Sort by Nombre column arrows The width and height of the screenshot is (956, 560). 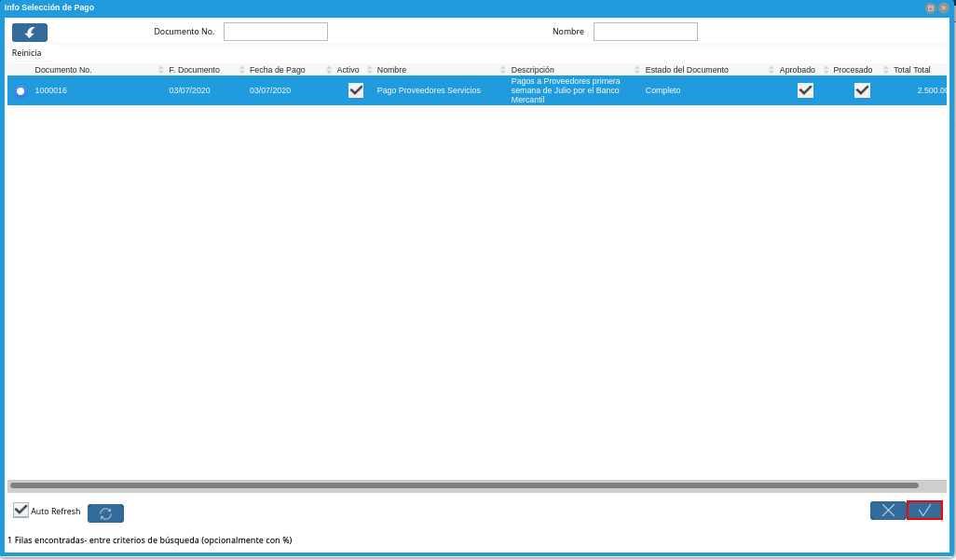(x=503, y=70)
